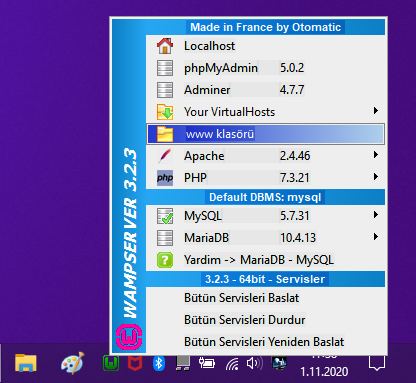
Task: Click Bütün Servisleri Durdur
Action: (265, 320)
